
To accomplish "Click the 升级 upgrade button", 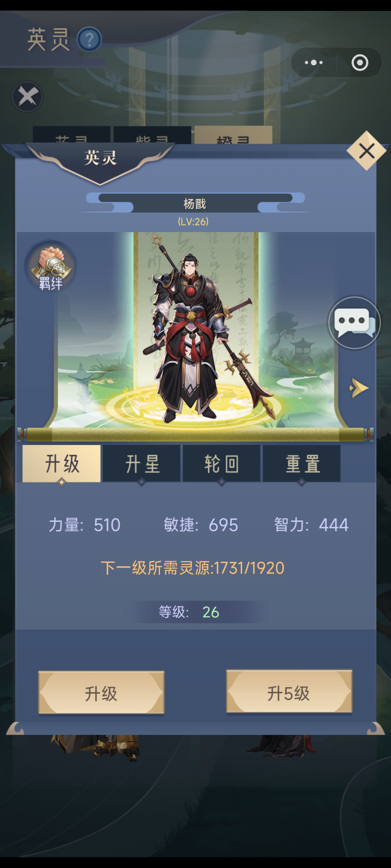I will click(x=101, y=692).
